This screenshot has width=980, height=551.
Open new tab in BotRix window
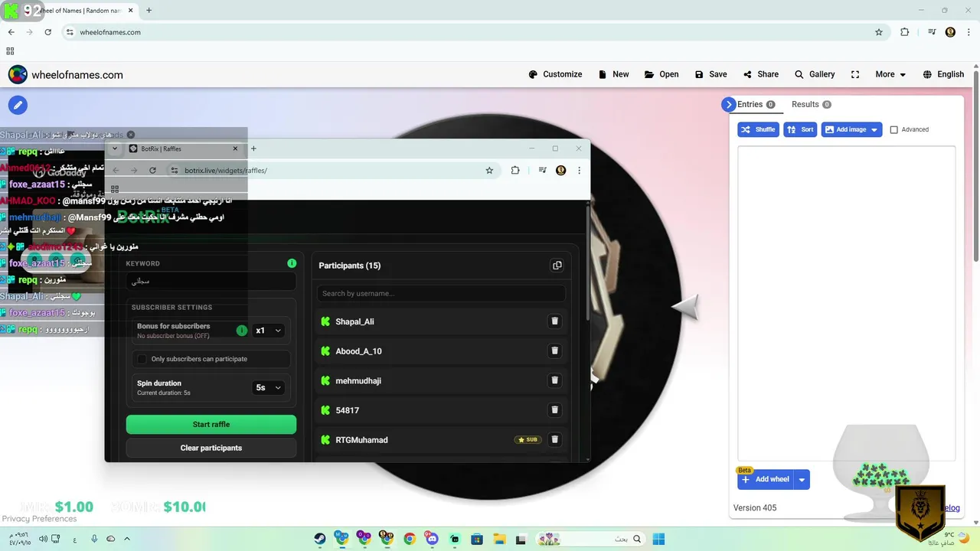[253, 148]
